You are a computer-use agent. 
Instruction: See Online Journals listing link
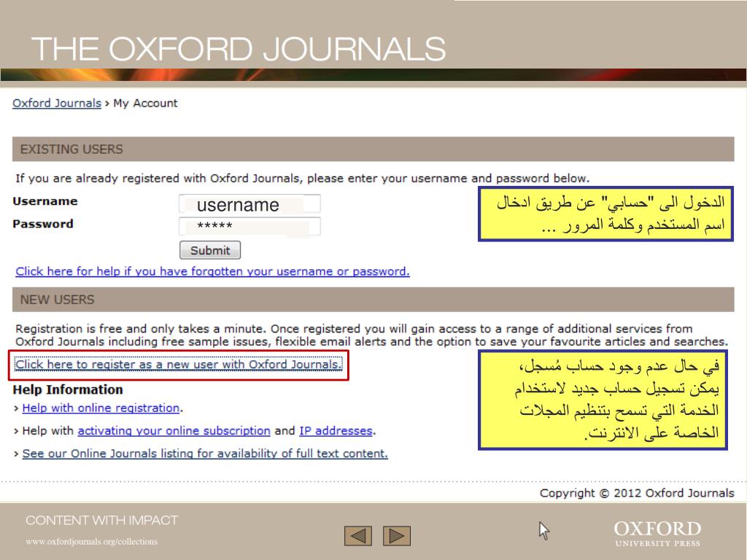205,454
